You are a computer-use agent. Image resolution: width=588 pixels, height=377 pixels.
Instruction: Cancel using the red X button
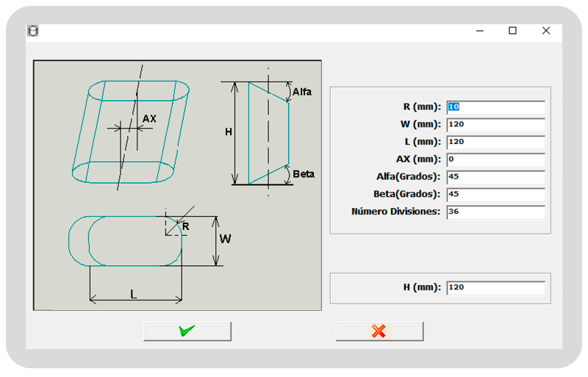coord(379,331)
